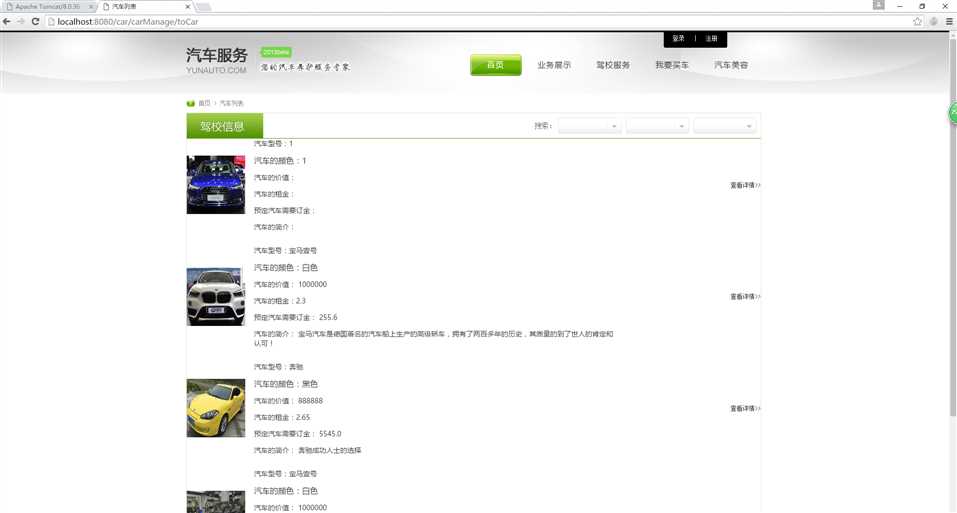
Task: Click the 汽车型号：1 text
Action: (273, 143)
